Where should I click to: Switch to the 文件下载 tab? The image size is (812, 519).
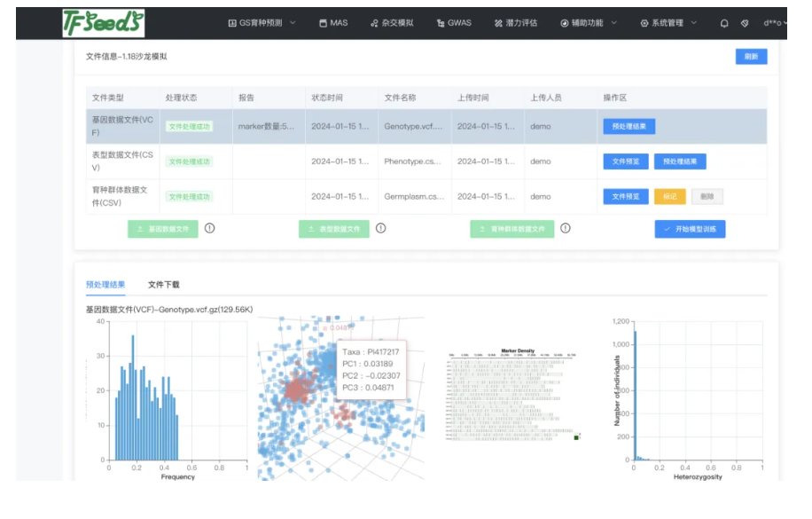point(164,285)
